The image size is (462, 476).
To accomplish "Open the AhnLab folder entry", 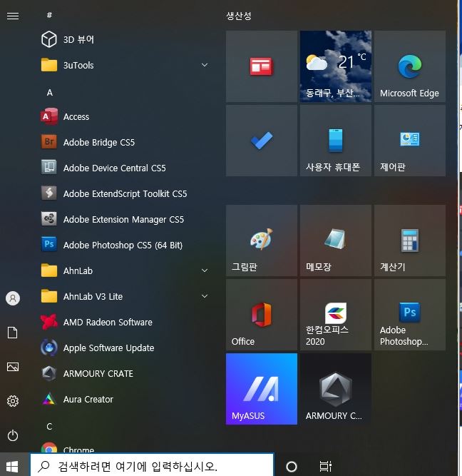I will (124, 270).
